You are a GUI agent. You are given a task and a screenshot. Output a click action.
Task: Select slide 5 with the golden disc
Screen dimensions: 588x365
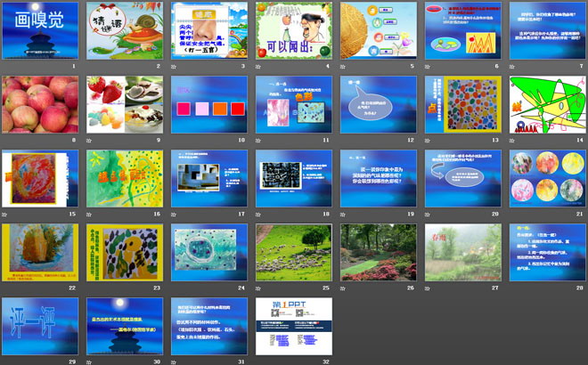tap(379, 30)
